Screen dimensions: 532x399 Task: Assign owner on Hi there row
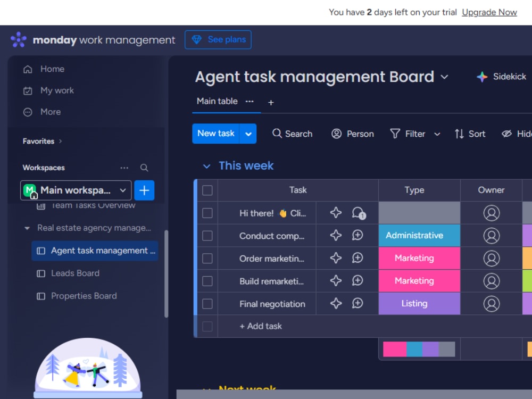(491, 213)
